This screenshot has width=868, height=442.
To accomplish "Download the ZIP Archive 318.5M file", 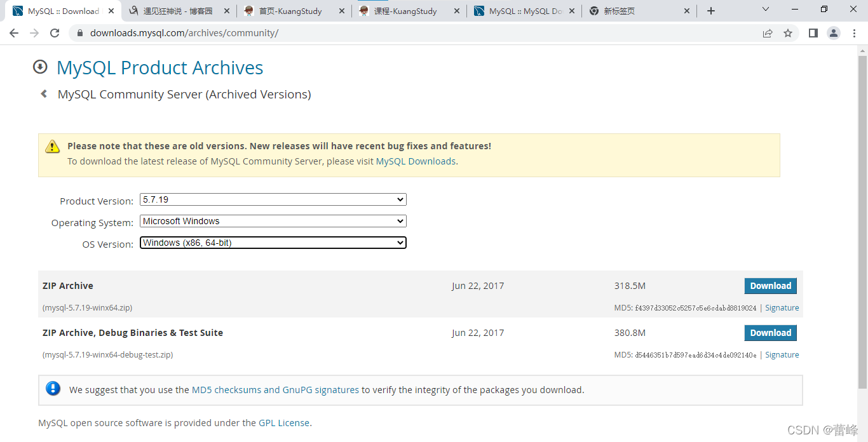I will tap(770, 286).
